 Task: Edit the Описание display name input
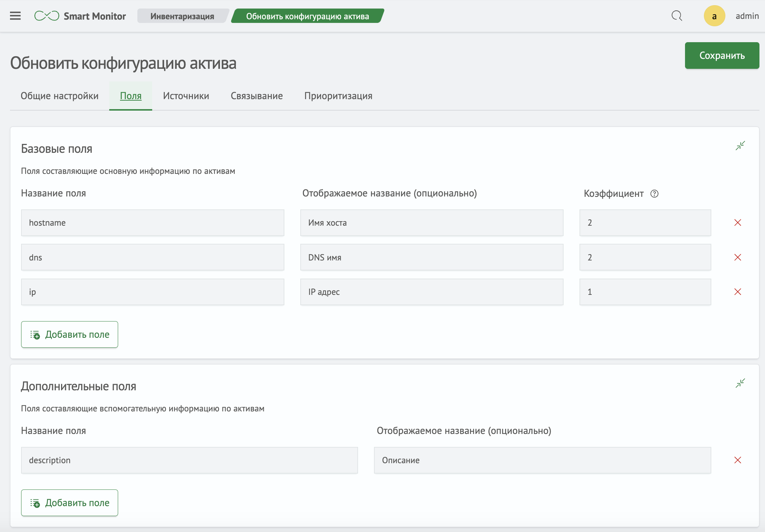tap(542, 460)
